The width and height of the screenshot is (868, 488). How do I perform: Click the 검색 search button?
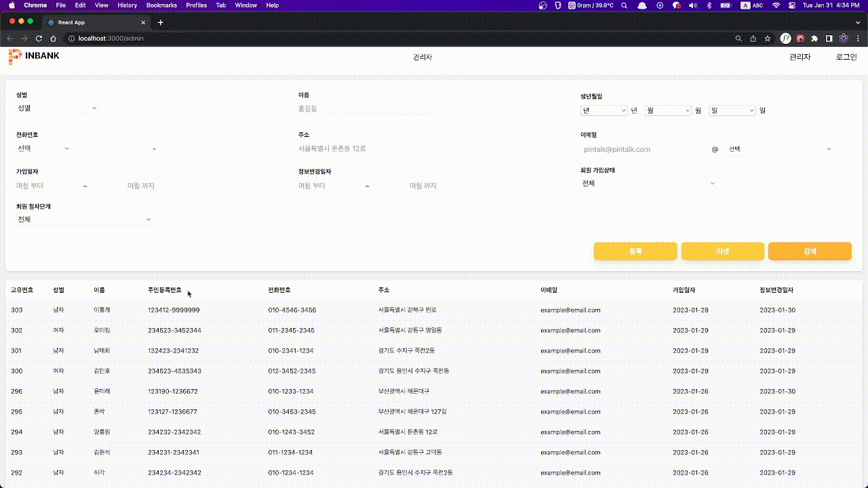pos(809,251)
